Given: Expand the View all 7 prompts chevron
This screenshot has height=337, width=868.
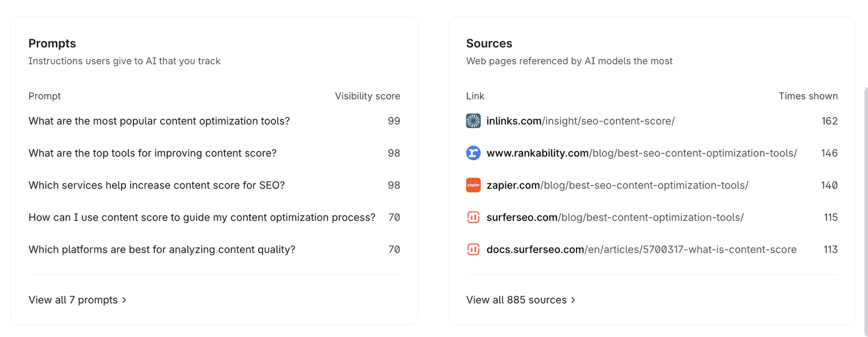Looking at the screenshot, I should (125, 300).
